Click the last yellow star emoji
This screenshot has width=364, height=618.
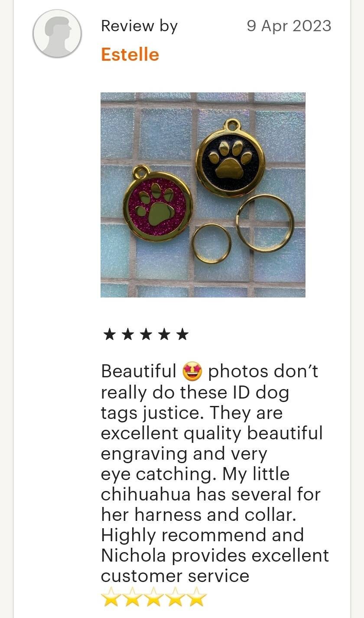pyautogui.click(x=197, y=597)
